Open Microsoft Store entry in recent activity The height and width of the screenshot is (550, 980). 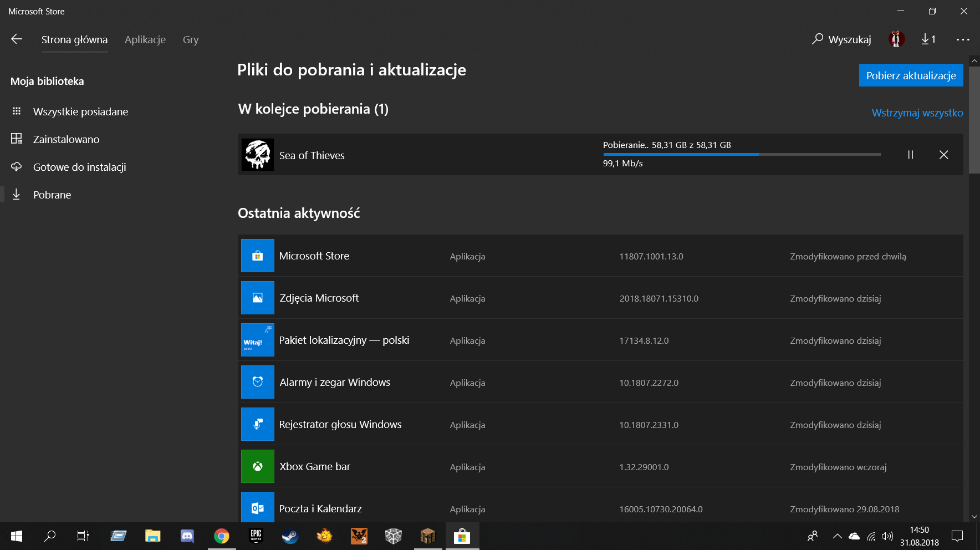pyautogui.click(x=601, y=256)
